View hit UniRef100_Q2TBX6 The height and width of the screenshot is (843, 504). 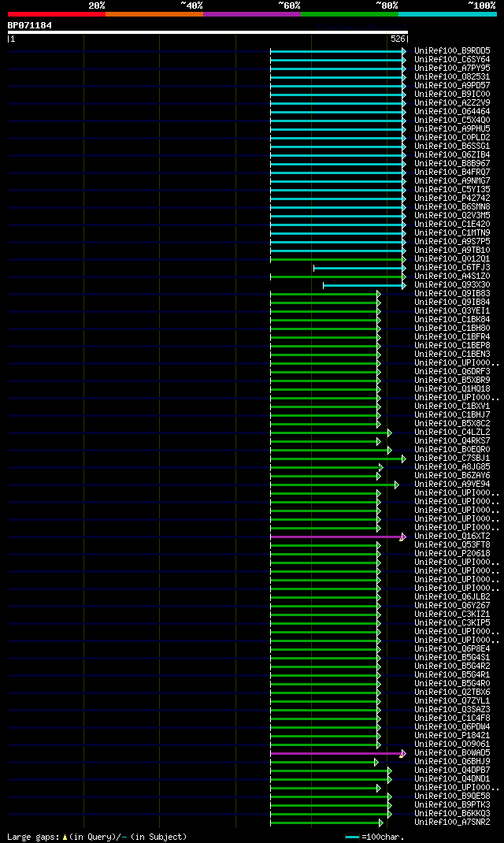452,692
